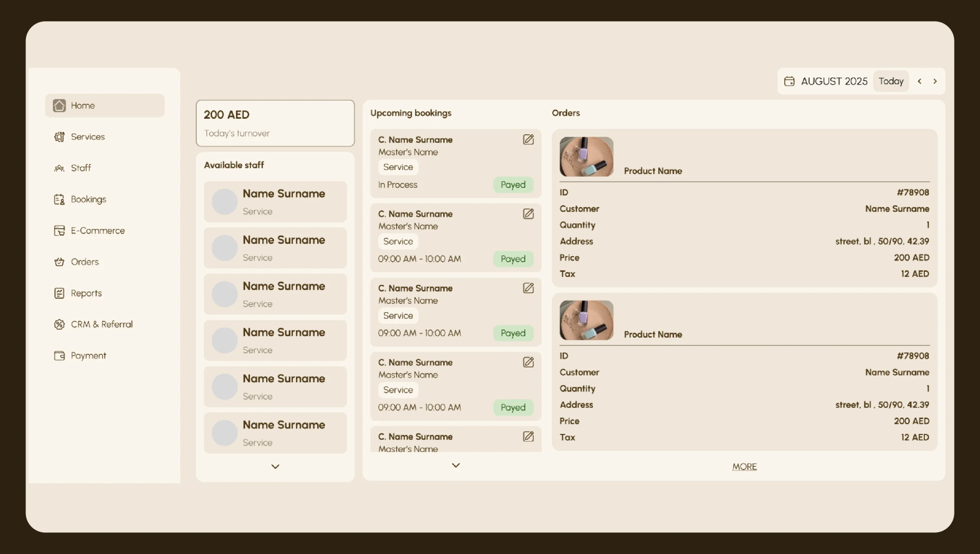Click the Payment wallet icon
The height and width of the screenshot is (554, 980).
point(59,356)
